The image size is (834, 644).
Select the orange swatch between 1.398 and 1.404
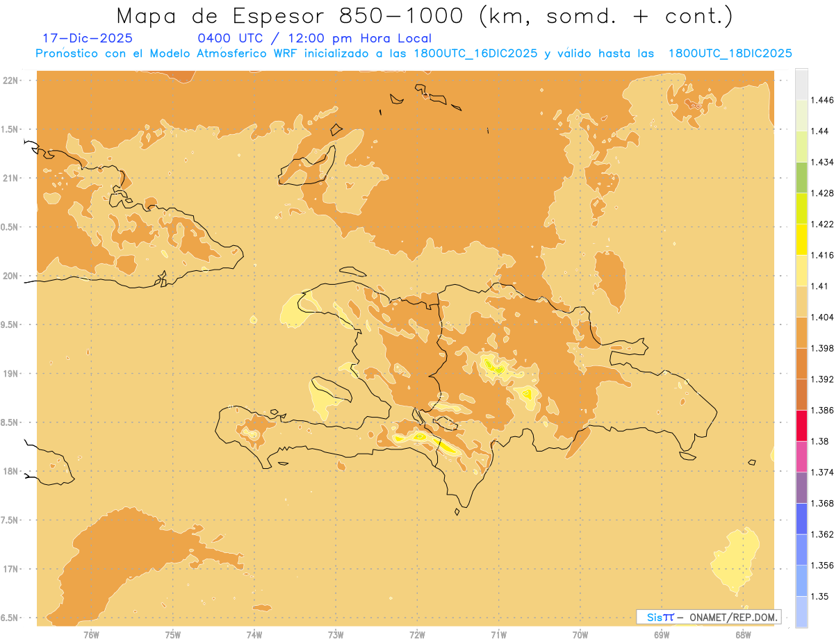point(801,332)
